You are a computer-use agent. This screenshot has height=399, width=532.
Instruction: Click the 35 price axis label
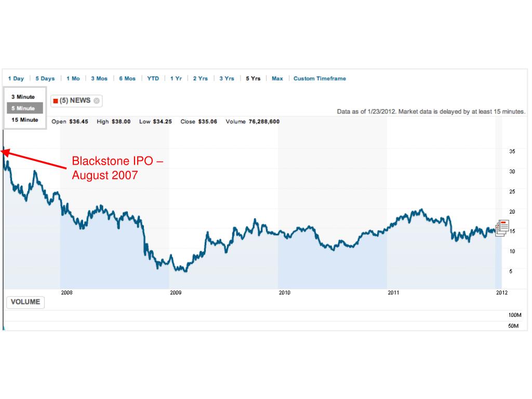point(512,151)
